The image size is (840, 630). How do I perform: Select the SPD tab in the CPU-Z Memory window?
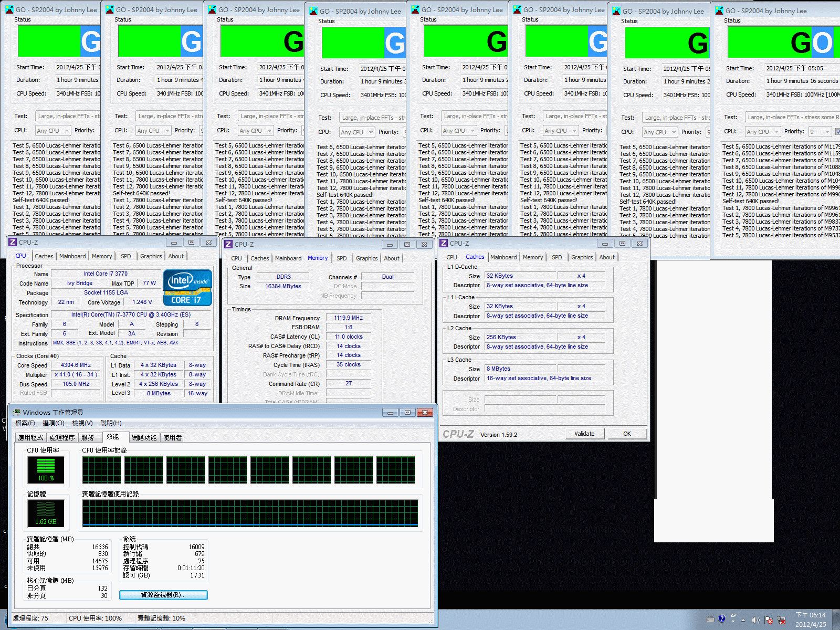point(342,258)
